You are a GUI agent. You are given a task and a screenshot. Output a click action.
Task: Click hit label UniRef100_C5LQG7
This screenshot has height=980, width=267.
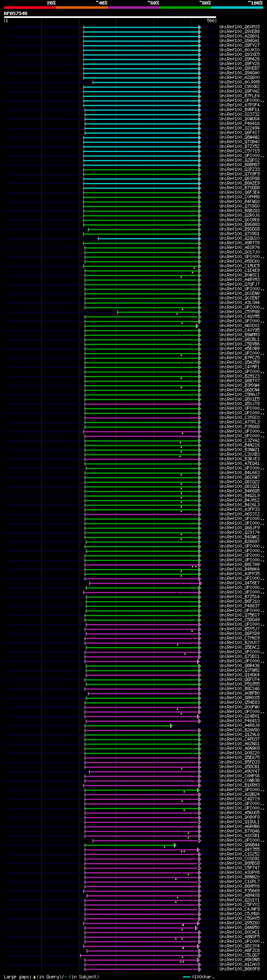click(239, 955)
